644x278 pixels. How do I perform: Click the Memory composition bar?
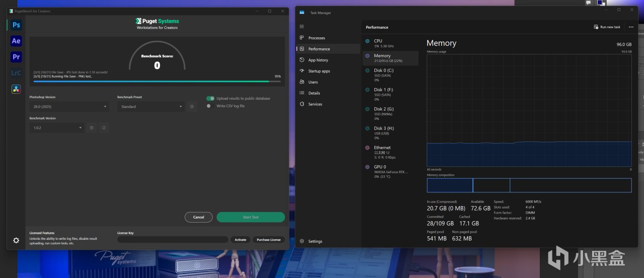[x=529, y=185]
